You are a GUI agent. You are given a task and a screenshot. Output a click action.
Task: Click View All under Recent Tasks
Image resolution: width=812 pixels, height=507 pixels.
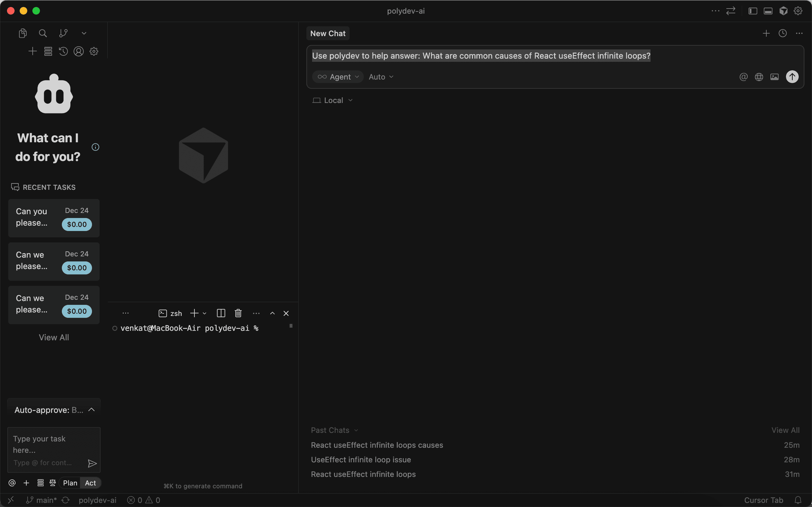tap(54, 337)
